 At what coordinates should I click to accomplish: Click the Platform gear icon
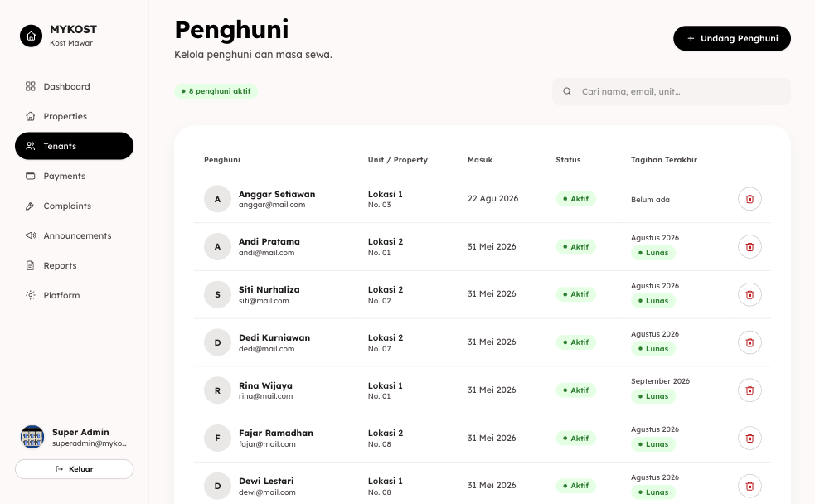tap(31, 295)
